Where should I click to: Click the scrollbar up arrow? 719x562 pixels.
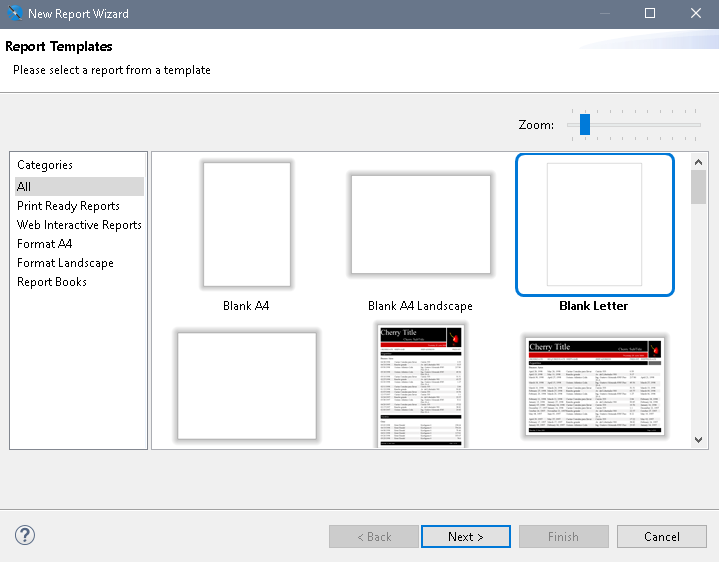tap(699, 161)
